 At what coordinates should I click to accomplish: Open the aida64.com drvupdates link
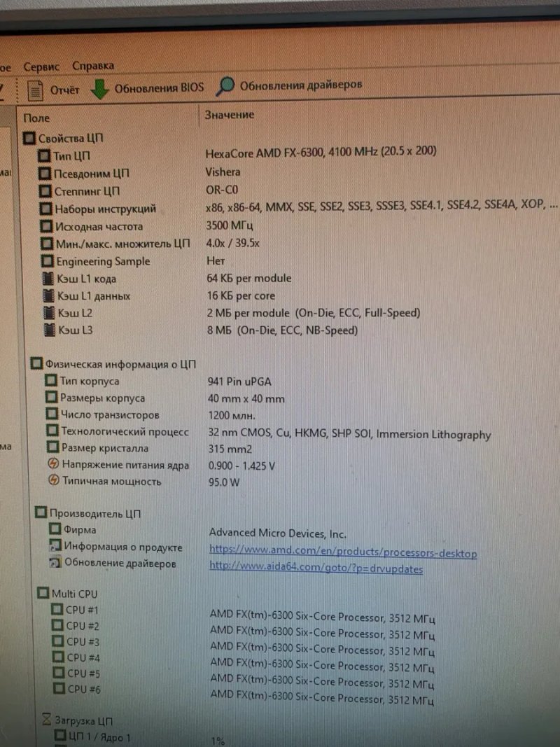[316, 567]
